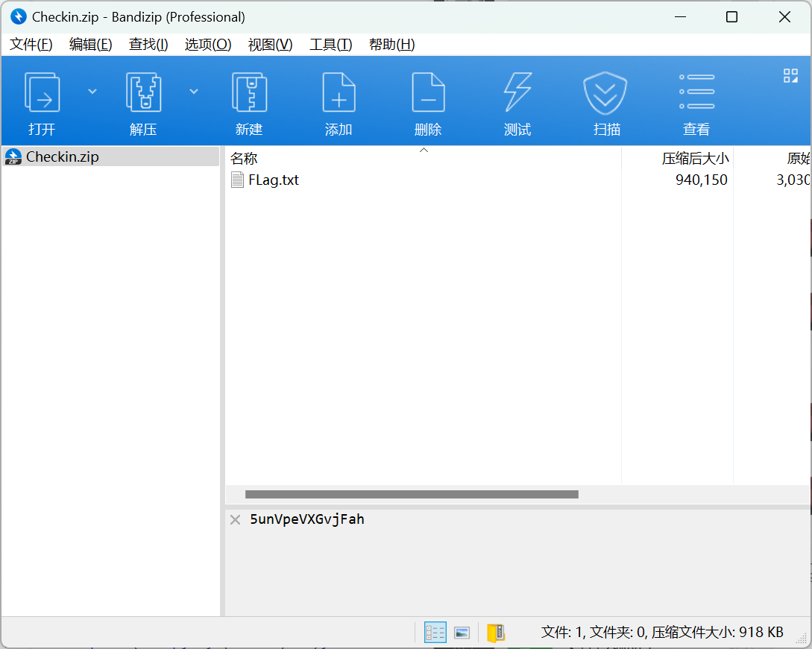
Task: Open the 查找(I) menu
Action: click(148, 45)
